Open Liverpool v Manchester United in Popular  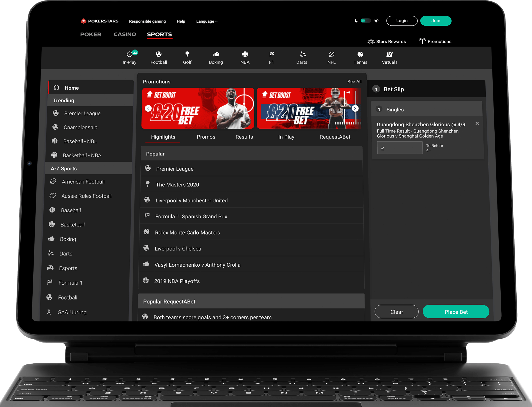click(252, 200)
